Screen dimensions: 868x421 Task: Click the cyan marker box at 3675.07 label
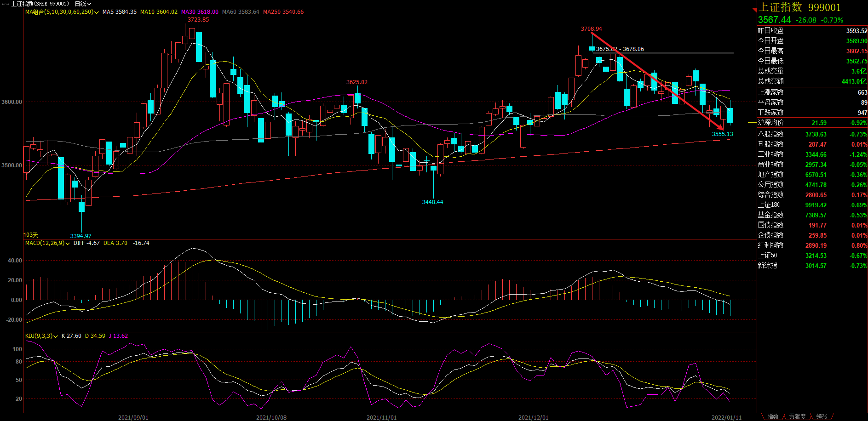tap(592, 49)
